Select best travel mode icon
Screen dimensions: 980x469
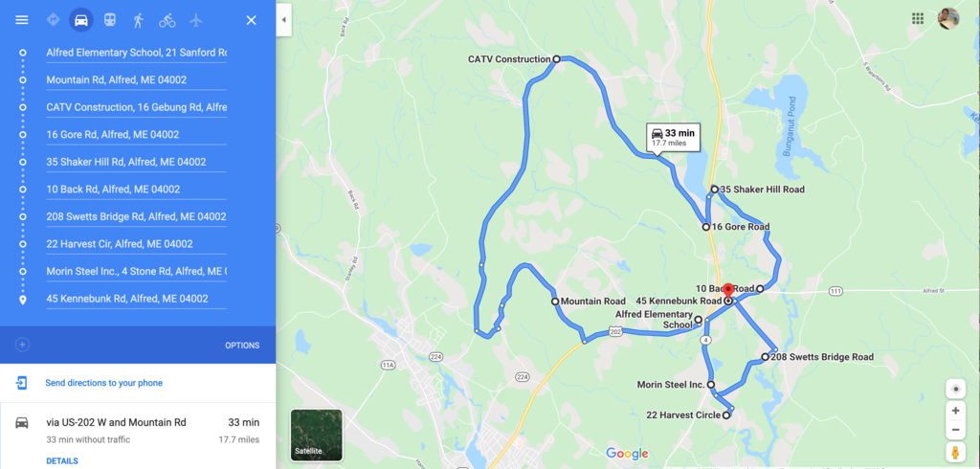pyautogui.click(x=54, y=20)
